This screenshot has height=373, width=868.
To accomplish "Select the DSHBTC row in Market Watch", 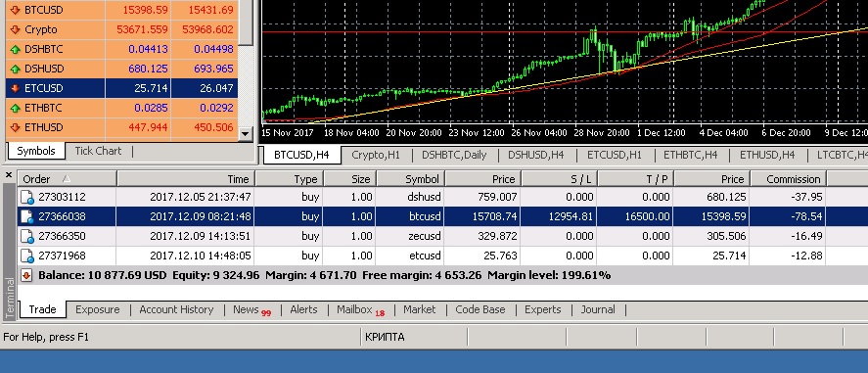I will [121, 49].
